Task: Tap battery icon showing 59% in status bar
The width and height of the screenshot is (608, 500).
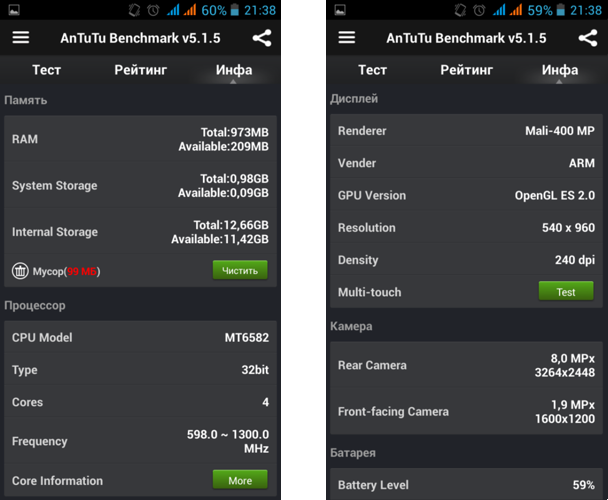Action: pyautogui.click(x=561, y=10)
